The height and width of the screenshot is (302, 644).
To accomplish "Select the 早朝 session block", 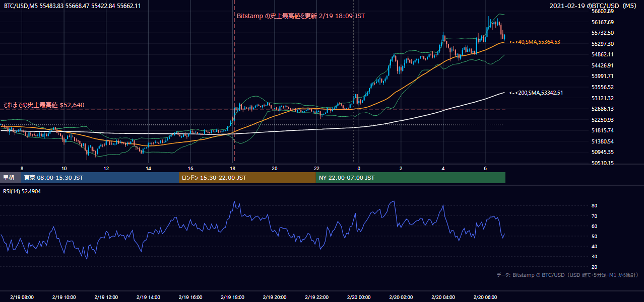I will 11,178.
